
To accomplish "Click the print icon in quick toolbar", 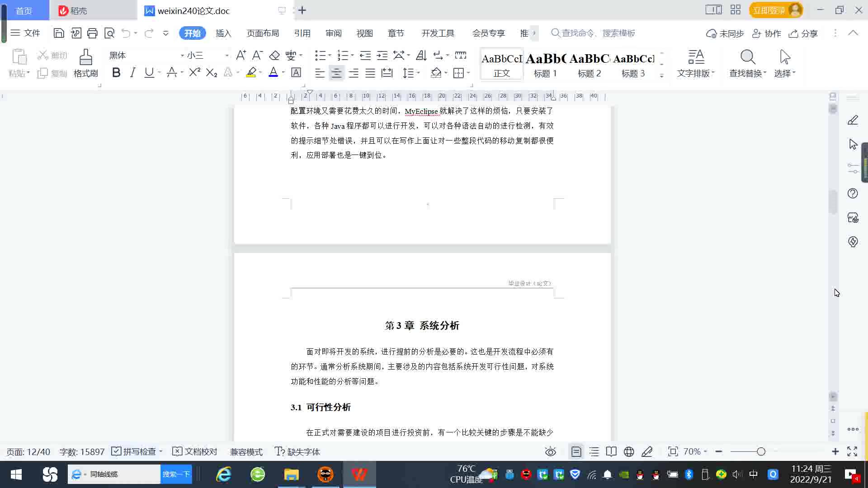I will point(92,33).
